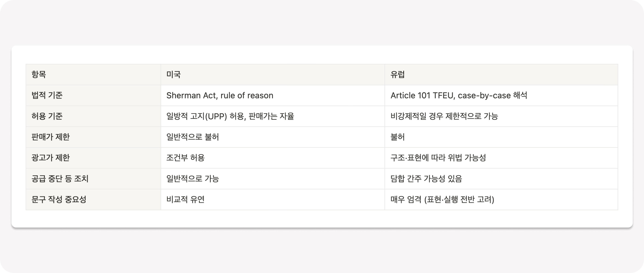The image size is (644, 273).
Task: Click the 비강제적일 경우 제한적으로 가능 cell
Action: click(501, 116)
